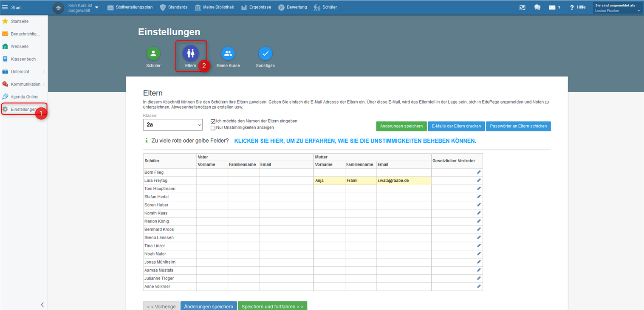Image resolution: width=644 pixels, height=310 pixels.
Task: Edit legal guardian pencil for Börn Flieg
Action: 479,172
